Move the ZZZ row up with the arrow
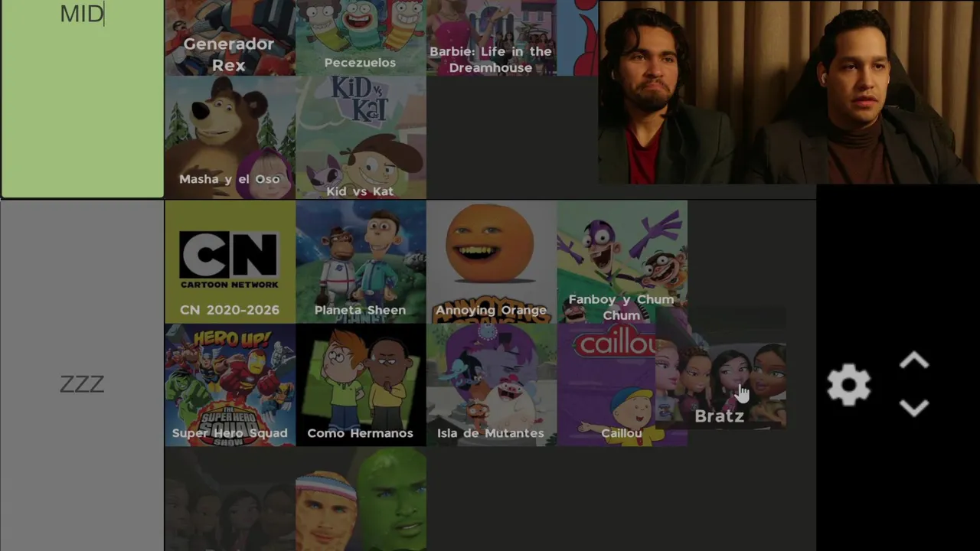 pyautogui.click(x=914, y=361)
